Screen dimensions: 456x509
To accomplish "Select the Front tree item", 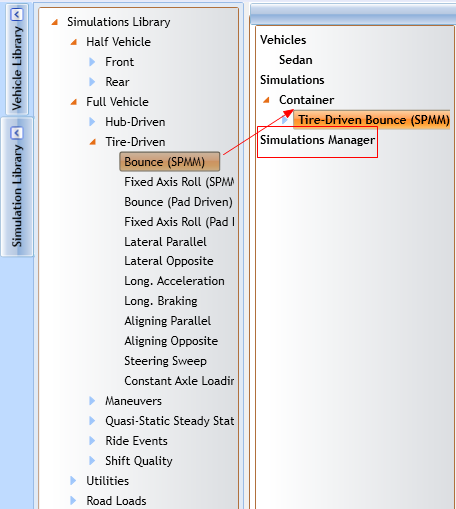I will [119, 62].
